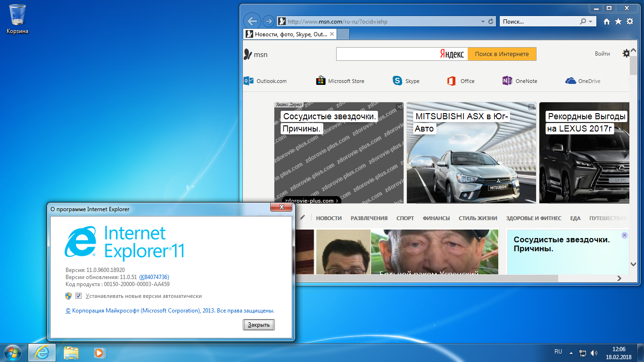Screen dimensions: 644x362
Task: Dismiss the light-blue Сосудистые звездочки side ad
Action: (x=625, y=235)
